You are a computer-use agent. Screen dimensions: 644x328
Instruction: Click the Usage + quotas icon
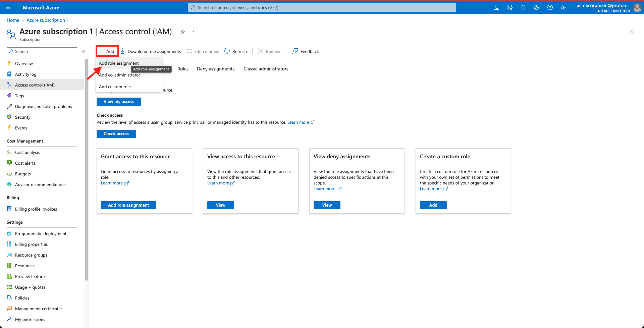(x=9, y=287)
